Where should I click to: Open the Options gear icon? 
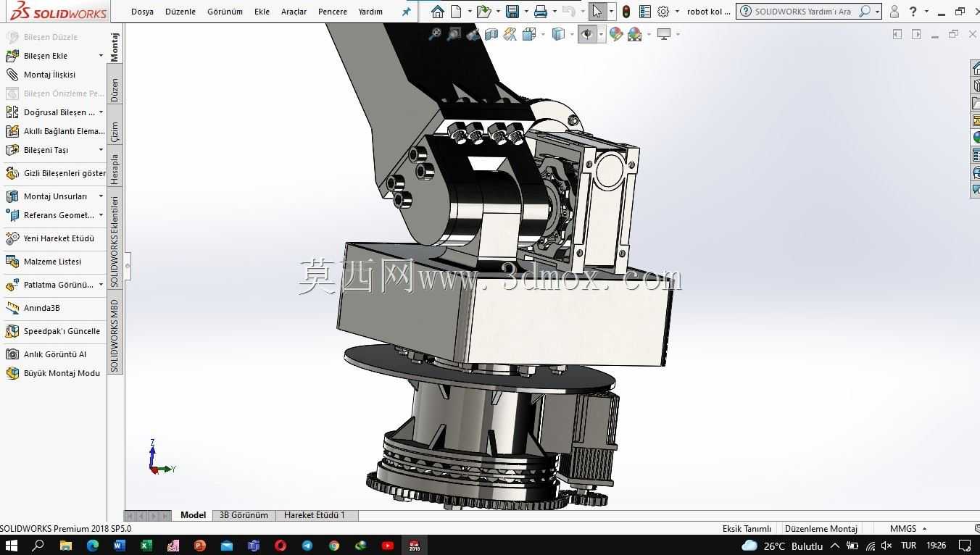[x=663, y=12]
